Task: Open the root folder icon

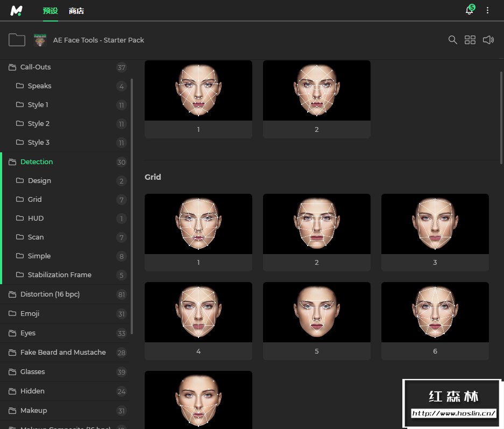Action: pyautogui.click(x=17, y=40)
